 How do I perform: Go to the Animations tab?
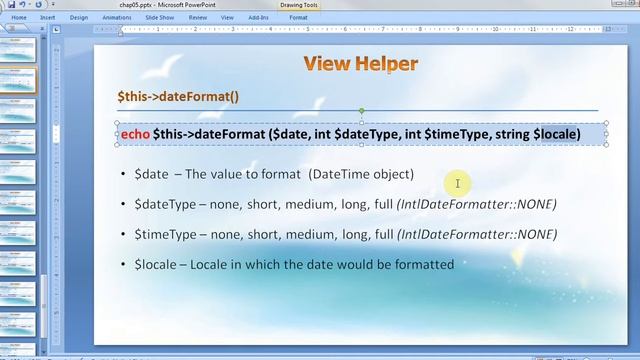pyautogui.click(x=117, y=18)
